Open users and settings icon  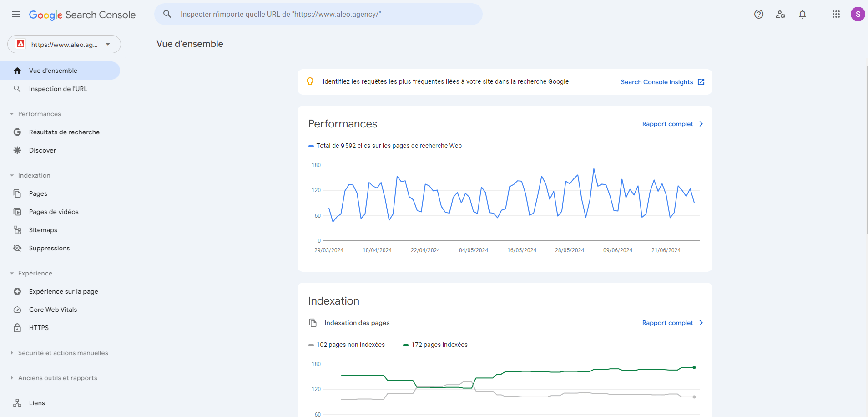(x=781, y=14)
